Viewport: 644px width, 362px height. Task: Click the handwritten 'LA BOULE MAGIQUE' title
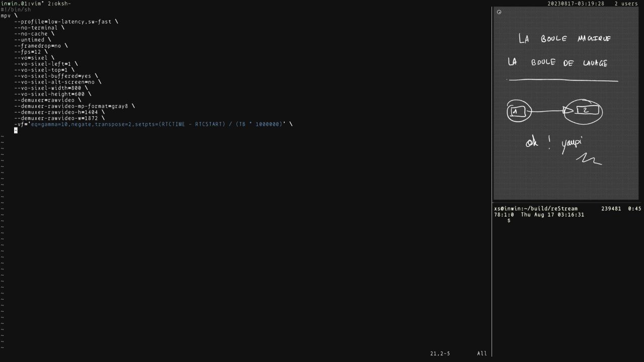click(565, 39)
